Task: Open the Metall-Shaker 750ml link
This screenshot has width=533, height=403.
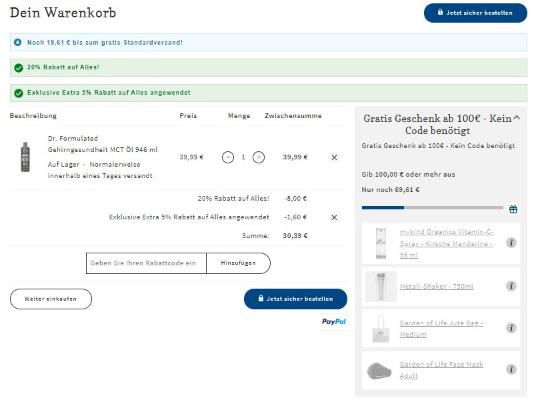Action: click(436, 286)
